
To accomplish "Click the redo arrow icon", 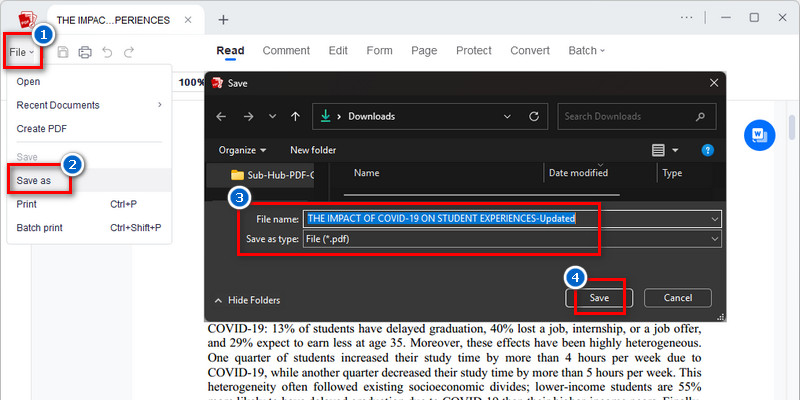I will [129, 52].
